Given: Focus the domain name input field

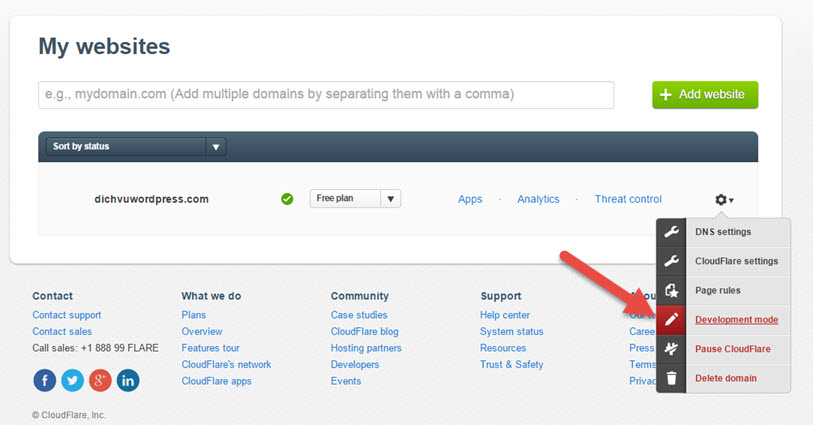Looking at the screenshot, I should coord(326,95).
